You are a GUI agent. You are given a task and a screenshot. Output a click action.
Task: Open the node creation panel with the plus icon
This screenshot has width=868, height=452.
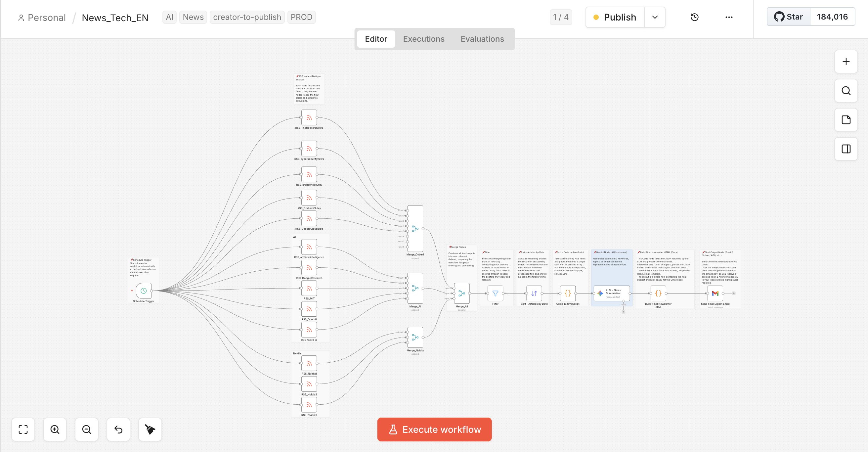tap(846, 62)
